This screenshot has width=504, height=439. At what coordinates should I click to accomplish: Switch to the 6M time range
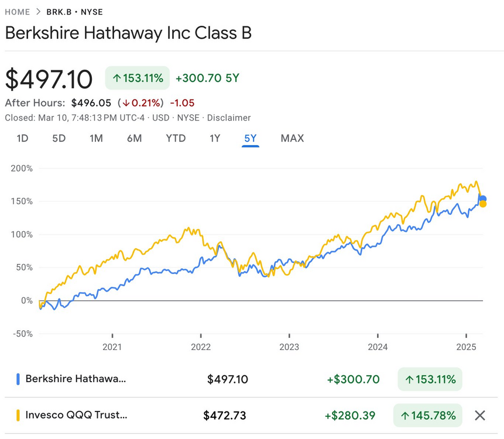coord(135,139)
